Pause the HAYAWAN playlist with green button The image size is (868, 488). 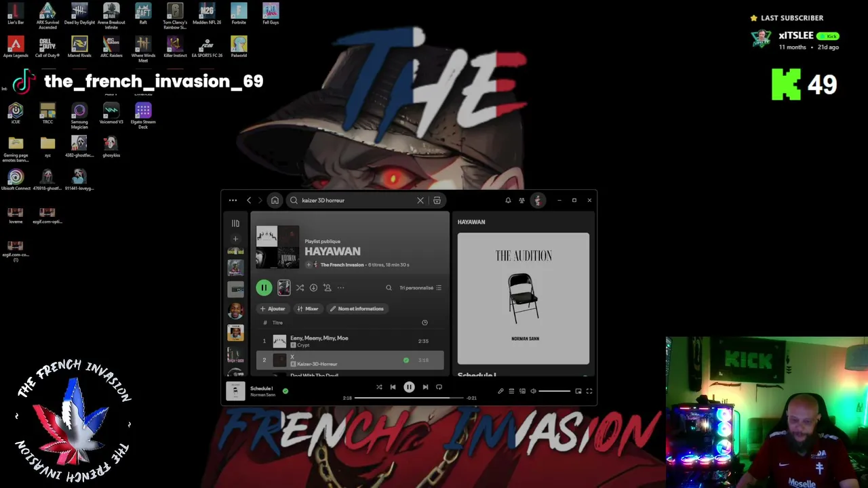point(264,288)
